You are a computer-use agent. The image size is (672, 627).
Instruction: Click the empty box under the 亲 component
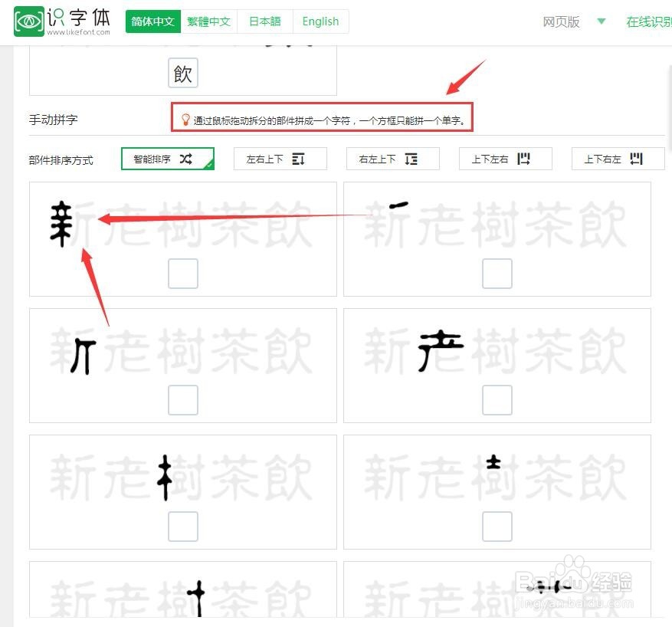click(x=183, y=274)
